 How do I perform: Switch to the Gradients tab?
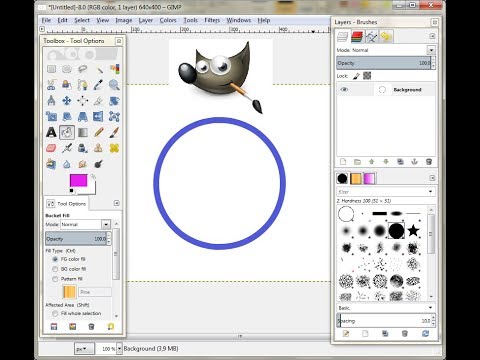click(369, 179)
